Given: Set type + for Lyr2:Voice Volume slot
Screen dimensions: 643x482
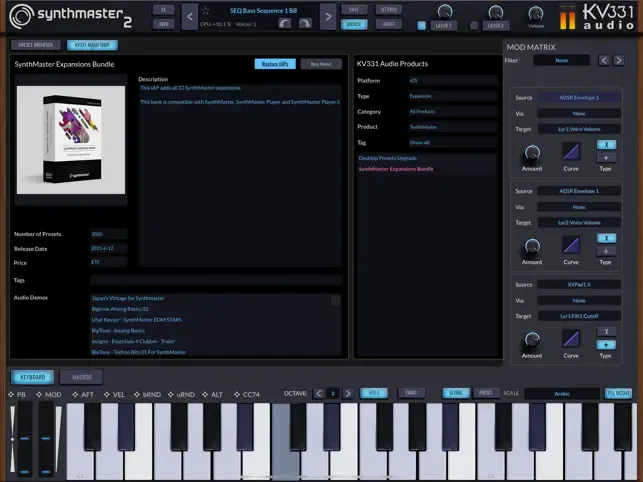Looking at the screenshot, I should [606, 251].
